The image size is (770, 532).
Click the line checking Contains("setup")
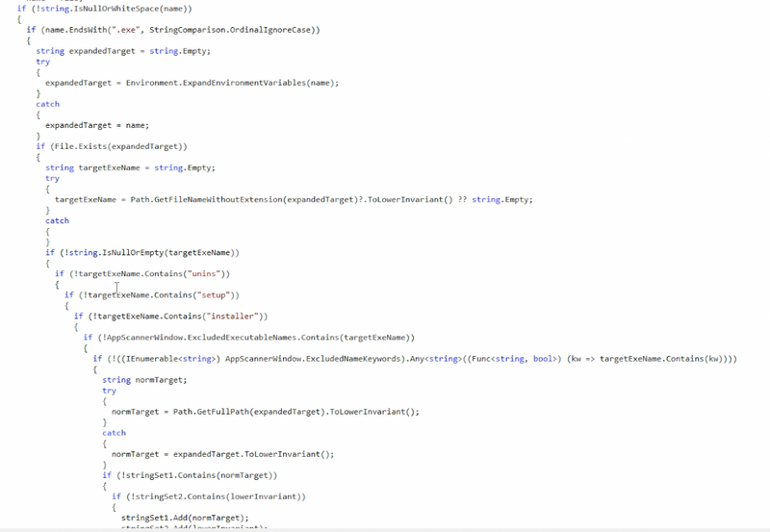152,295
